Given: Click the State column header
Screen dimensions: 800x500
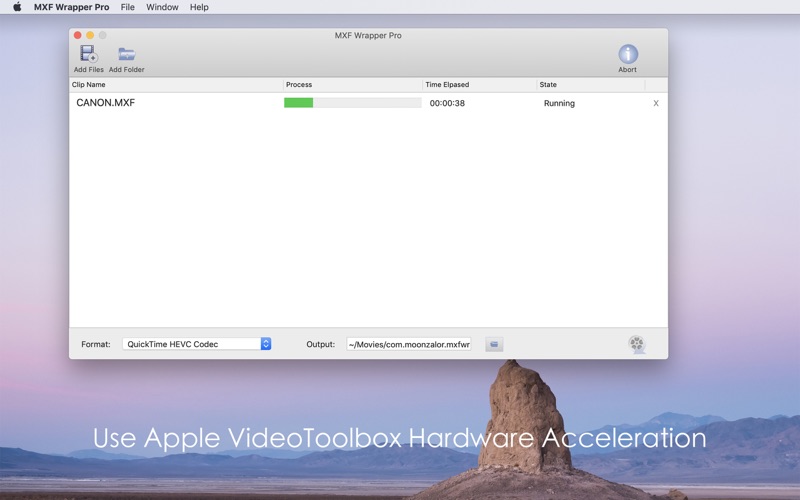Looking at the screenshot, I should pos(591,85).
